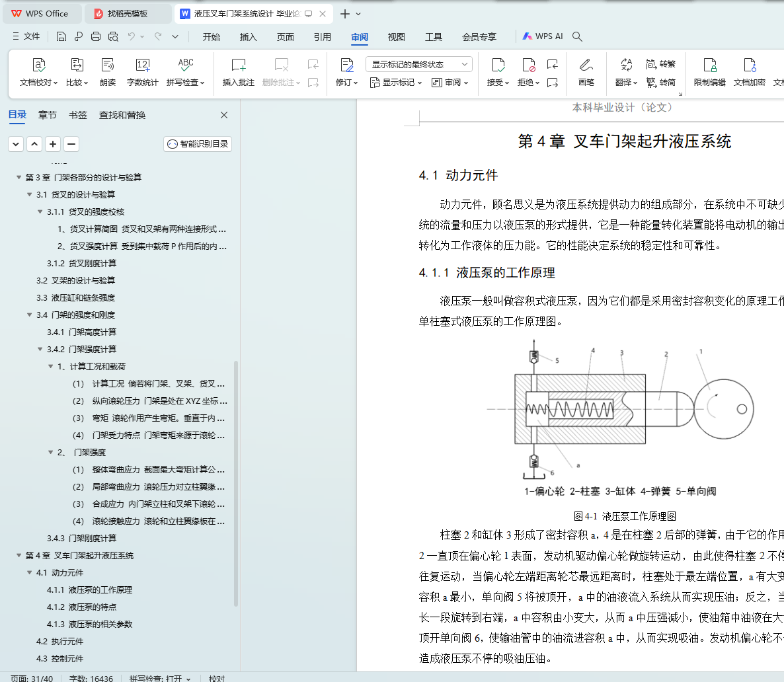Open the 文件 menu
784x682 pixels.
click(26, 36)
